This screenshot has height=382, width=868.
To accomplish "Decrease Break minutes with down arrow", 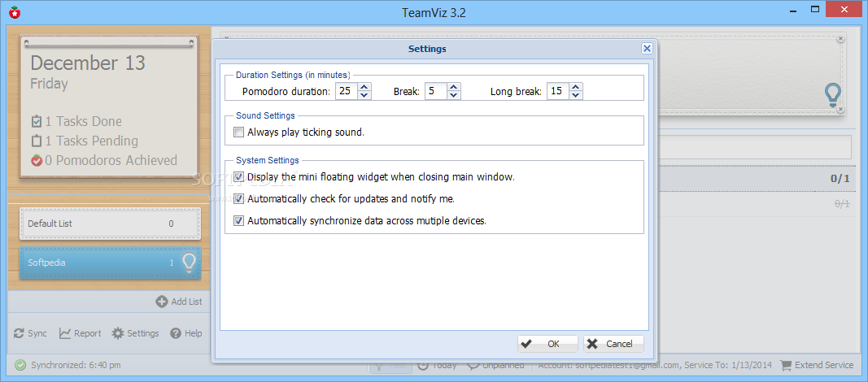I will click(453, 95).
